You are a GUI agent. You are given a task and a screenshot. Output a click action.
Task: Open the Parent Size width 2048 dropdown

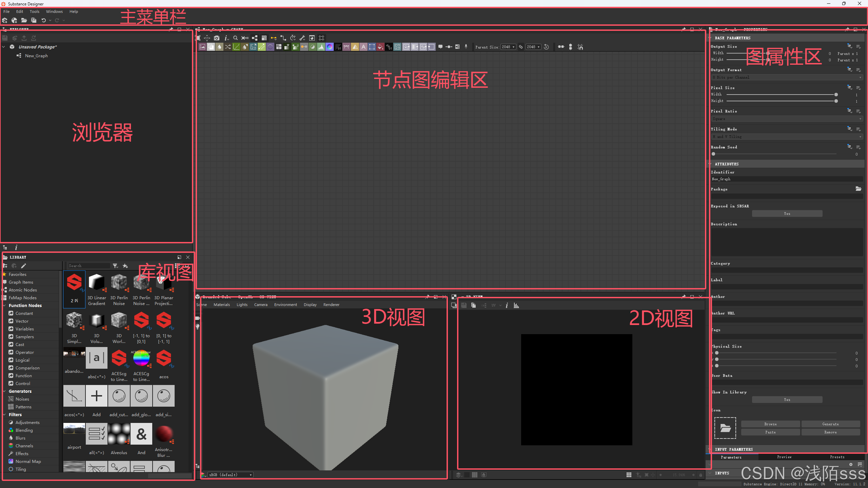508,47
